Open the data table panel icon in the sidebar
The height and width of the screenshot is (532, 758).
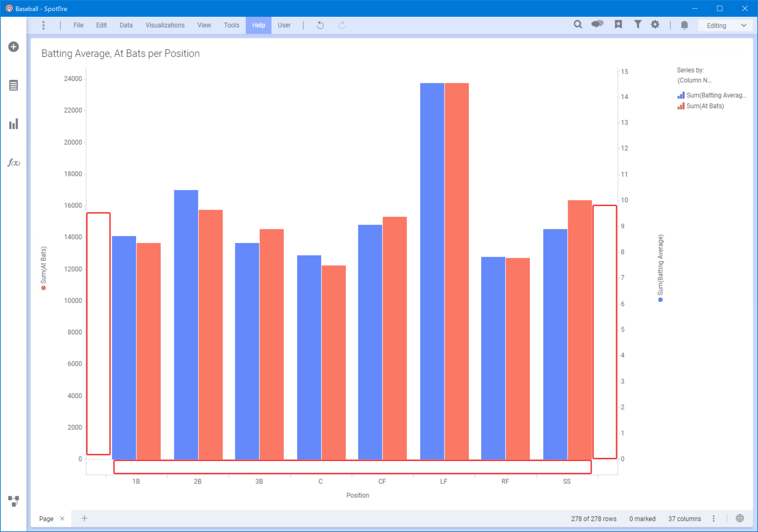(x=14, y=86)
